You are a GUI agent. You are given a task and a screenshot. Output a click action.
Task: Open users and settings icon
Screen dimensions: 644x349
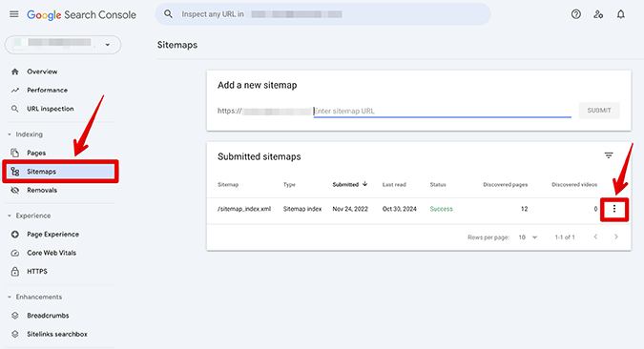point(598,14)
